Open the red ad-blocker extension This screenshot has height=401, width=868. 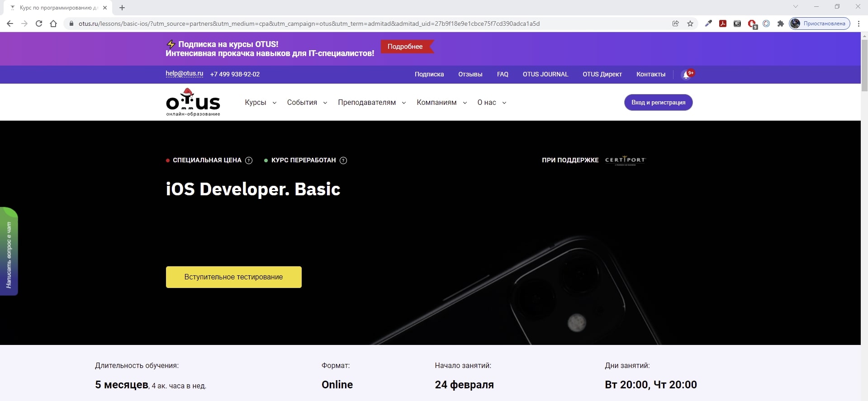tap(752, 24)
